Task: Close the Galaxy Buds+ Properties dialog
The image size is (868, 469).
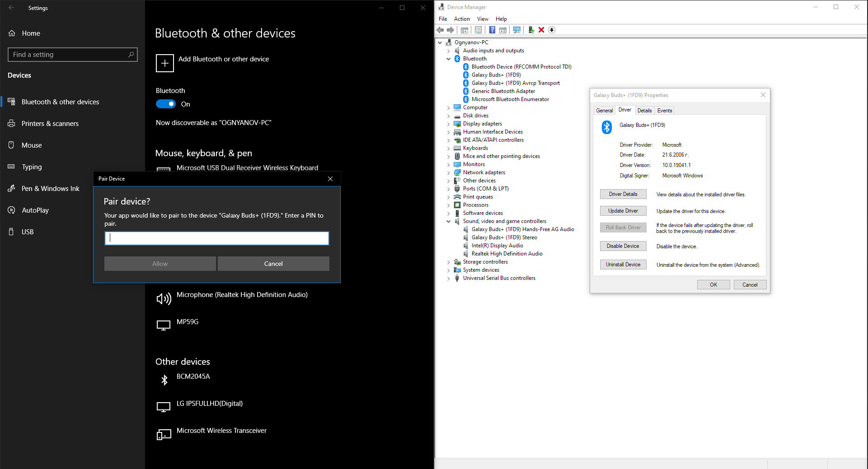Action: pos(763,95)
